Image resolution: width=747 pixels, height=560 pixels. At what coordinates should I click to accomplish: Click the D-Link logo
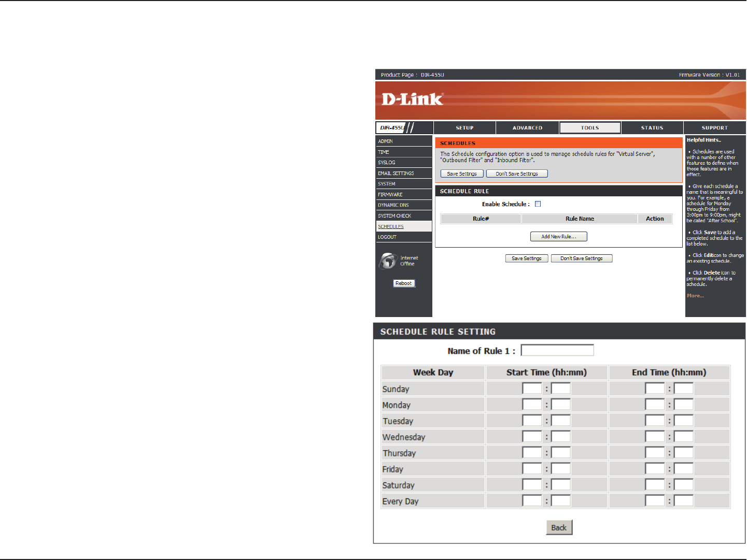point(412,99)
